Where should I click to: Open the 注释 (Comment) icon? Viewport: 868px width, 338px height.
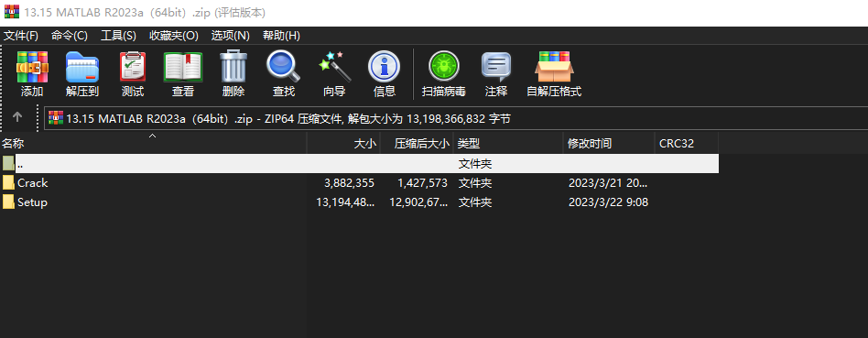pyautogui.click(x=496, y=67)
